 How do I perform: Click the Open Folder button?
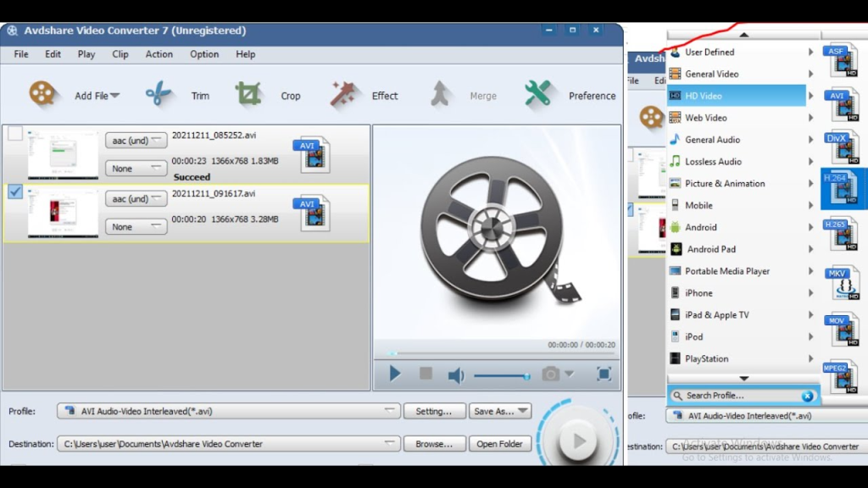[499, 443]
